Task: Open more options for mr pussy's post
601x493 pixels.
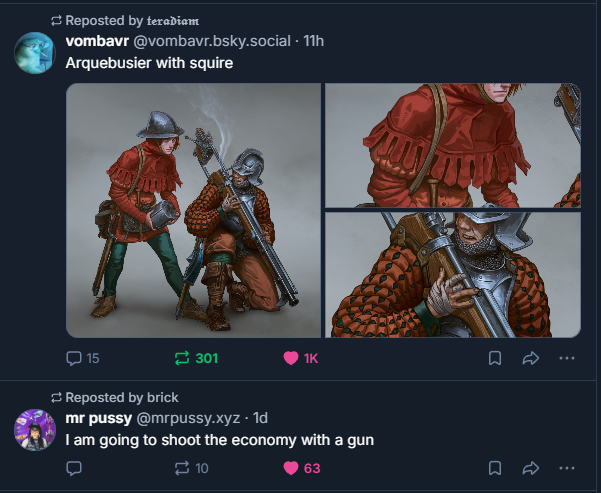Action: pos(567,467)
